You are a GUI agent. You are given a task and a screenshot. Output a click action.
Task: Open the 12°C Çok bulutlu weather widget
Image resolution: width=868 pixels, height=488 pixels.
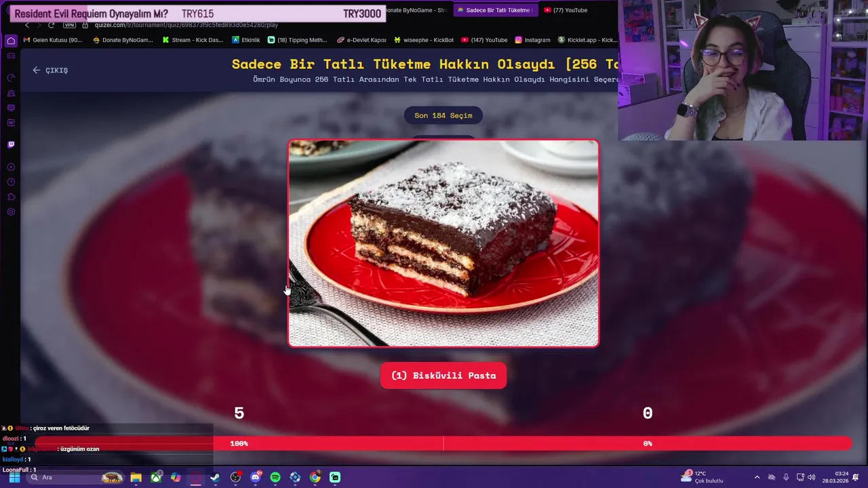click(x=703, y=477)
